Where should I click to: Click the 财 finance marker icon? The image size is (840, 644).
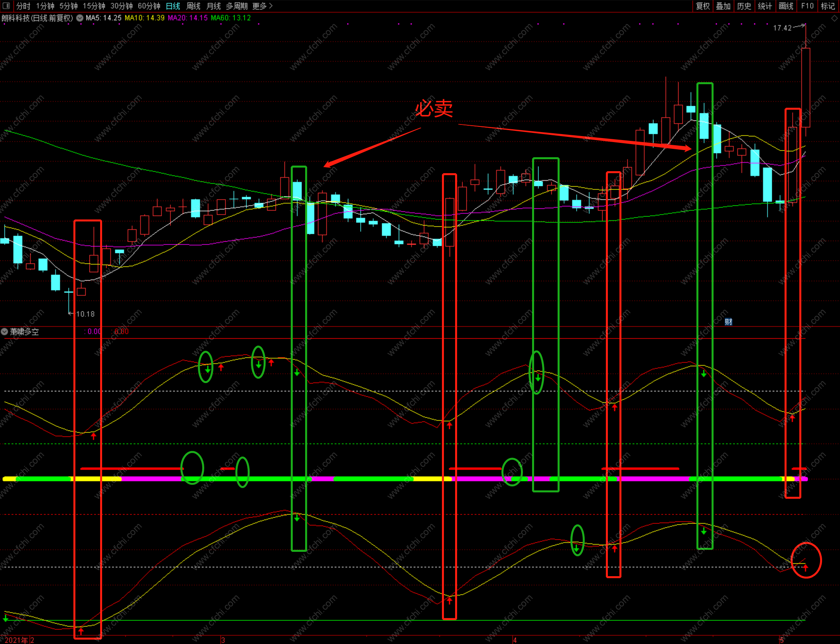tap(728, 322)
